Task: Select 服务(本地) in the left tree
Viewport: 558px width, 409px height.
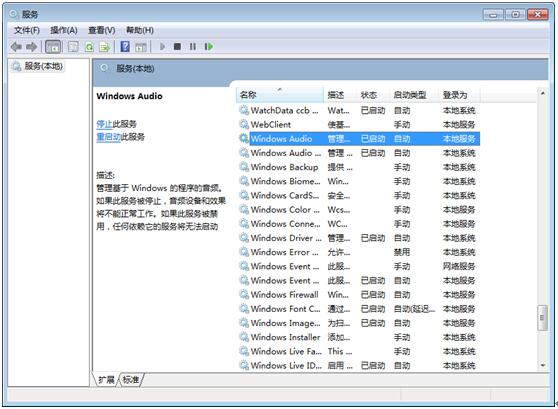Action: coord(43,66)
